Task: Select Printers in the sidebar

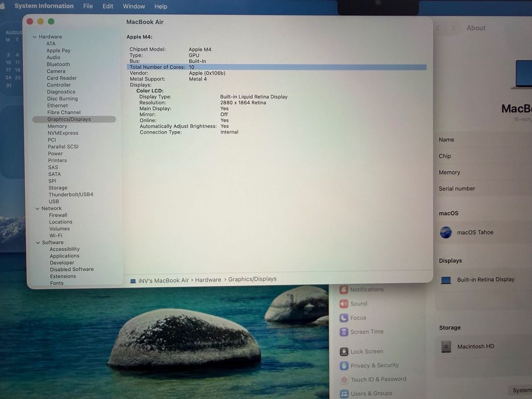Action: pyautogui.click(x=57, y=160)
